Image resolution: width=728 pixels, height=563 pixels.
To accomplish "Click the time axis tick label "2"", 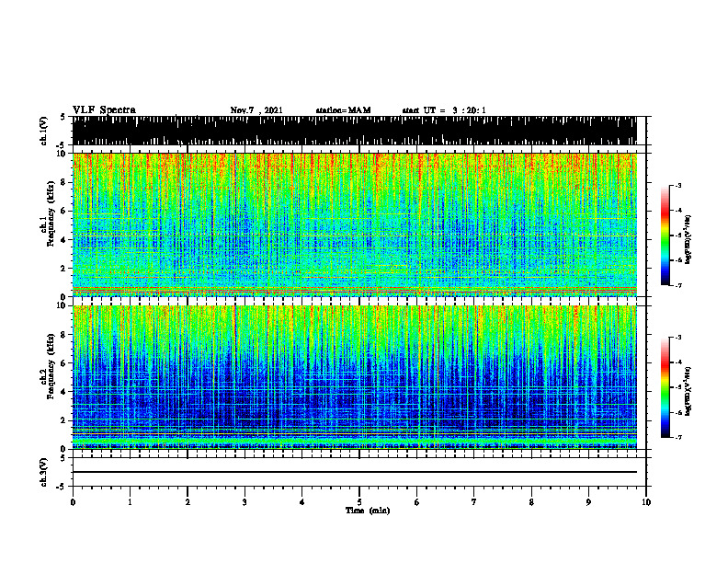I will [x=188, y=502].
